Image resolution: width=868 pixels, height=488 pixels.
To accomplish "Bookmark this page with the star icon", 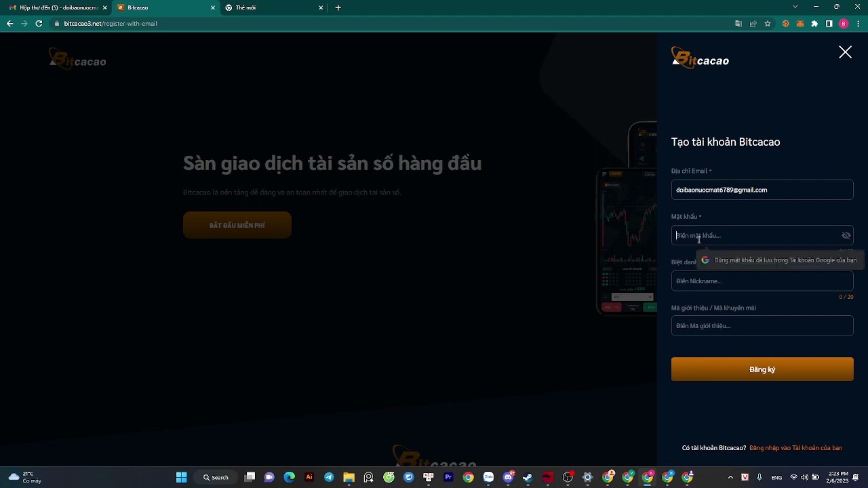I will point(768,24).
